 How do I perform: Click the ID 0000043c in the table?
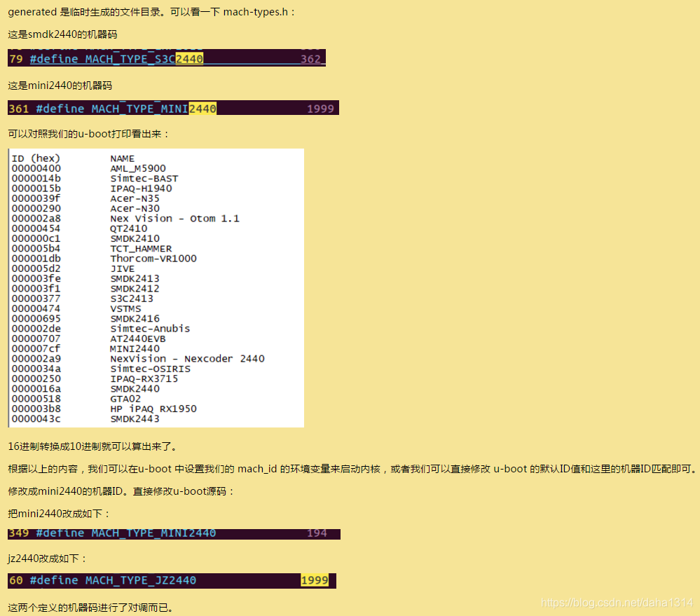[x=36, y=418]
